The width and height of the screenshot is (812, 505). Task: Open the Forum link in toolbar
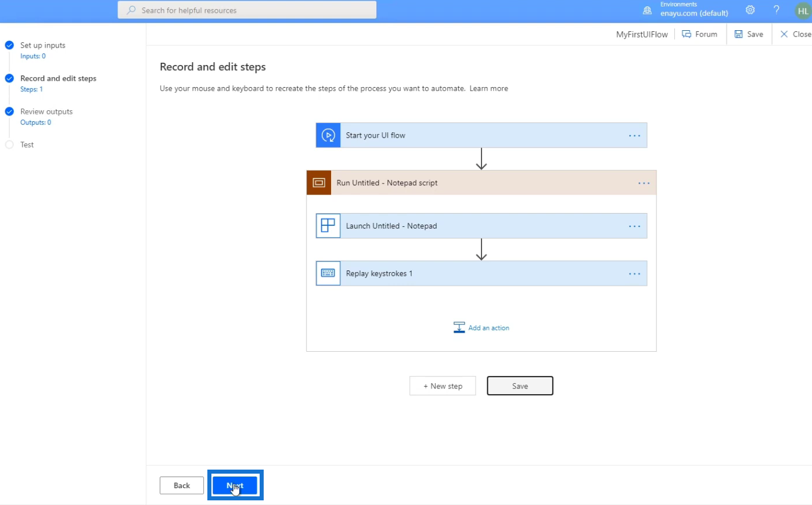(700, 34)
